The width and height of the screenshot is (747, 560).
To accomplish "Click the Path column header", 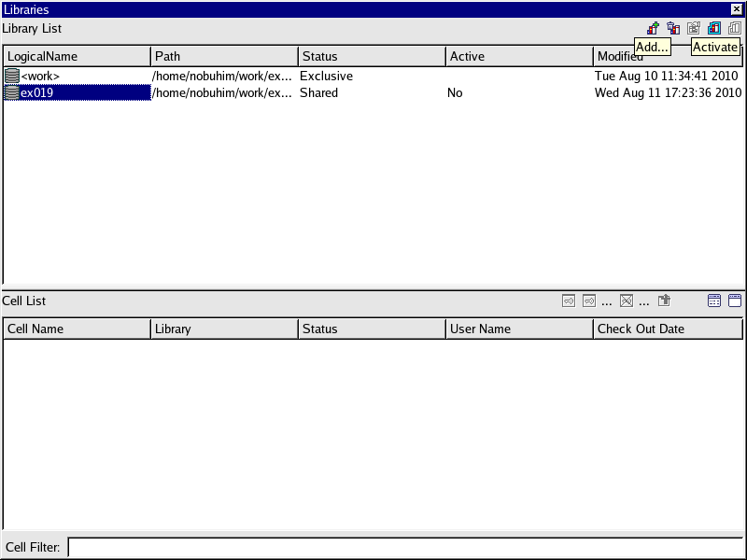I will [x=224, y=56].
